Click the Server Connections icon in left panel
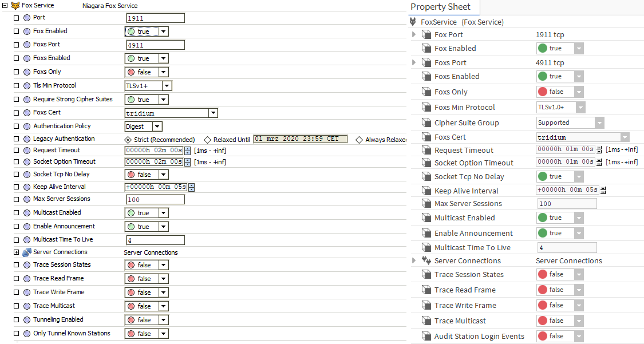The width and height of the screenshot is (644, 344). pyautogui.click(x=27, y=252)
